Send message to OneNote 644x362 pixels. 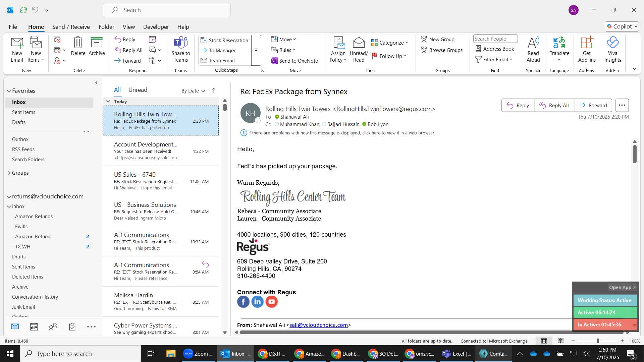294,61
